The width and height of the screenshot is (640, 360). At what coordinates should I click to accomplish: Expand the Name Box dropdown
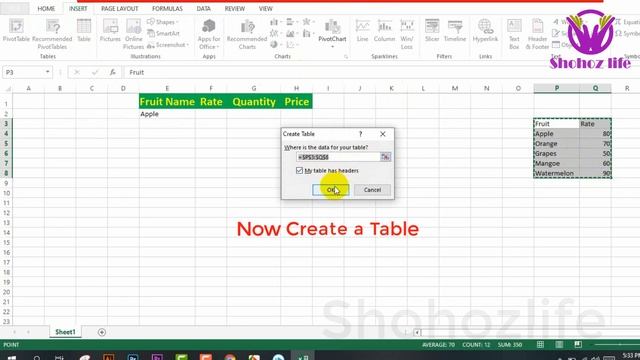(47, 72)
